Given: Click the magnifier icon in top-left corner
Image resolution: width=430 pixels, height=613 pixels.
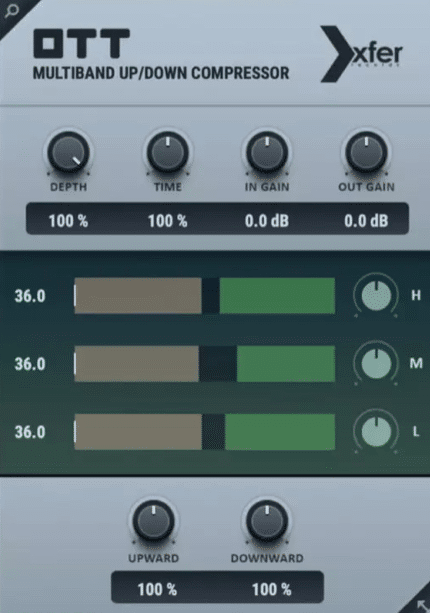Looking at the screenshot, I should (11, 11).
